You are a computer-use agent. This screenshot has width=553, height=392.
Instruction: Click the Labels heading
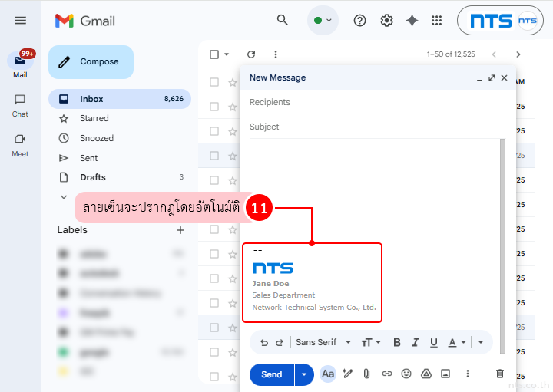[72, 230]
